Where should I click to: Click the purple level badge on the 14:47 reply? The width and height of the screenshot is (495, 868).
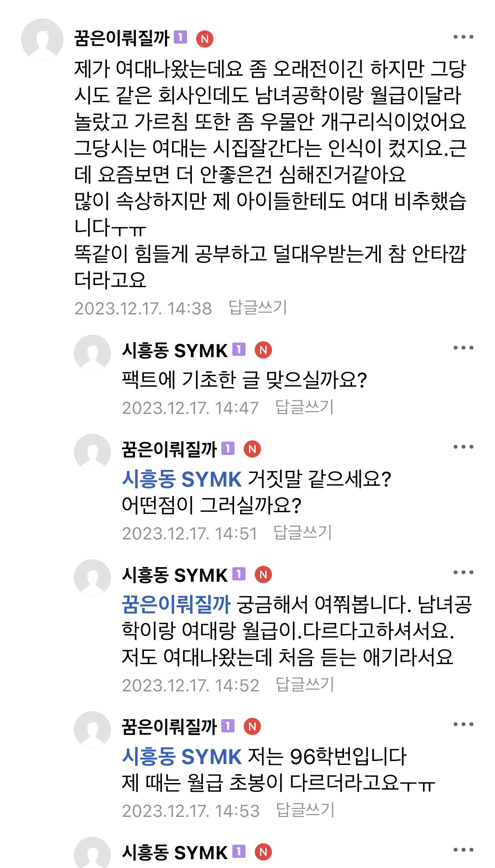click(x=238, y=350)
